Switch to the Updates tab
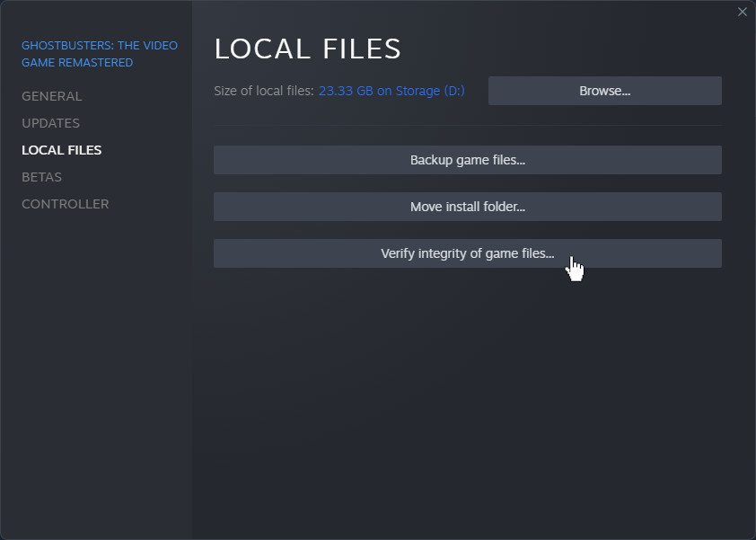 pos(50,123)
